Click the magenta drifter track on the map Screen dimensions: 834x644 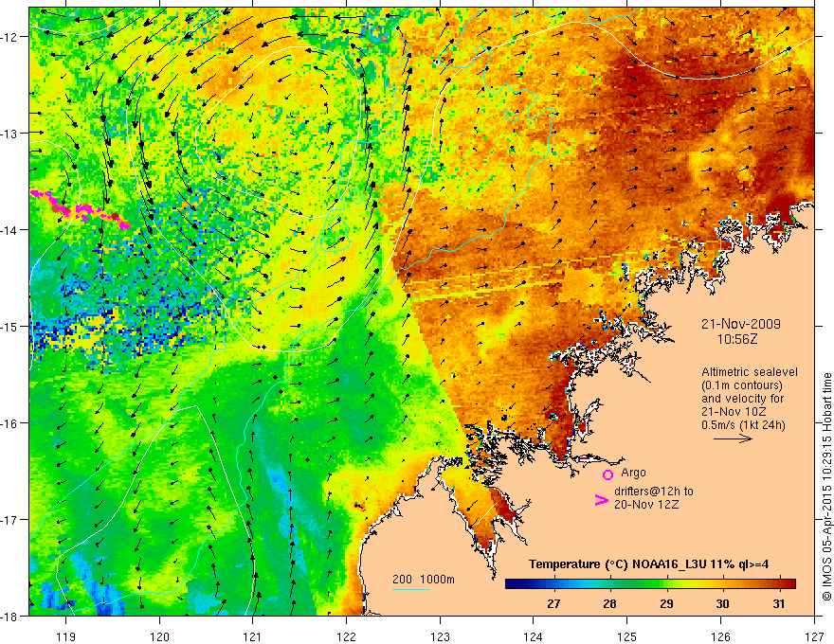tap(80, 209)
